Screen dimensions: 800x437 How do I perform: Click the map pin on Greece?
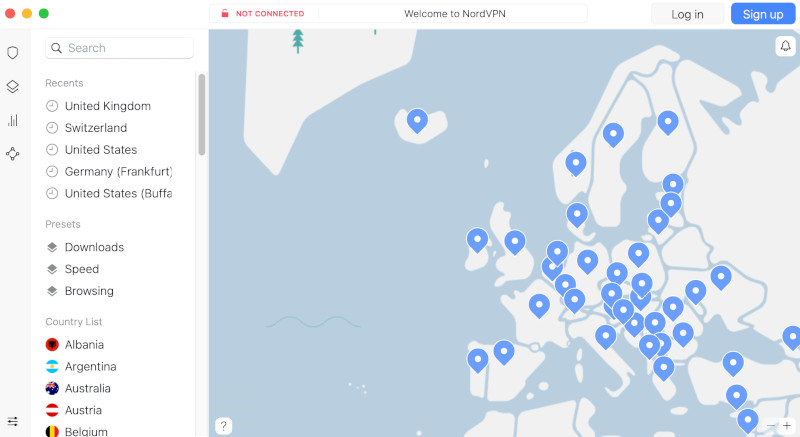664,368
